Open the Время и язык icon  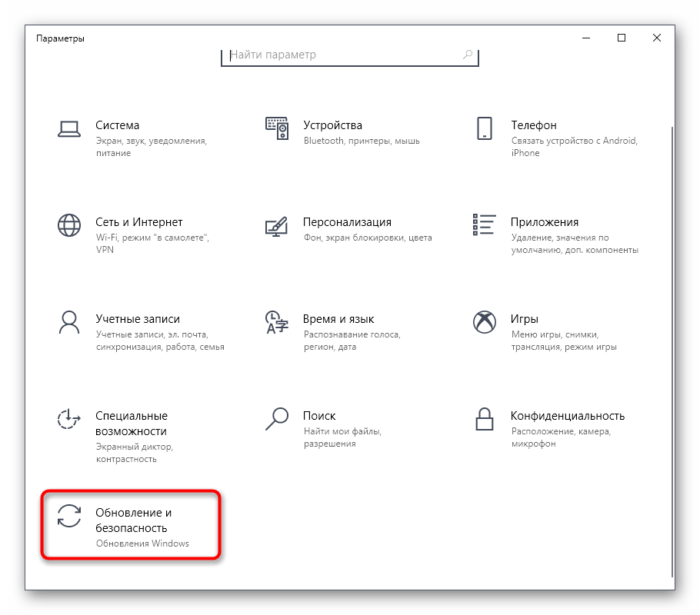pos(276,322)
